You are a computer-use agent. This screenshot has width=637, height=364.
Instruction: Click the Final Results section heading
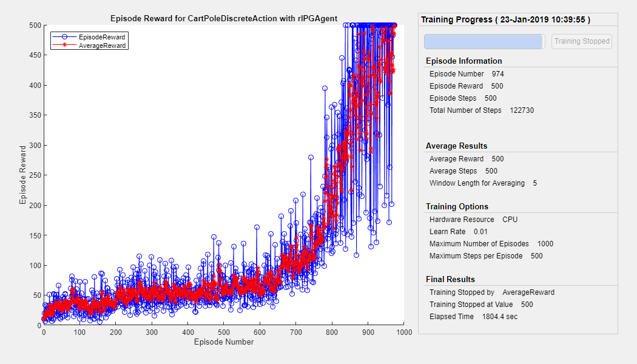pos(450,280)
